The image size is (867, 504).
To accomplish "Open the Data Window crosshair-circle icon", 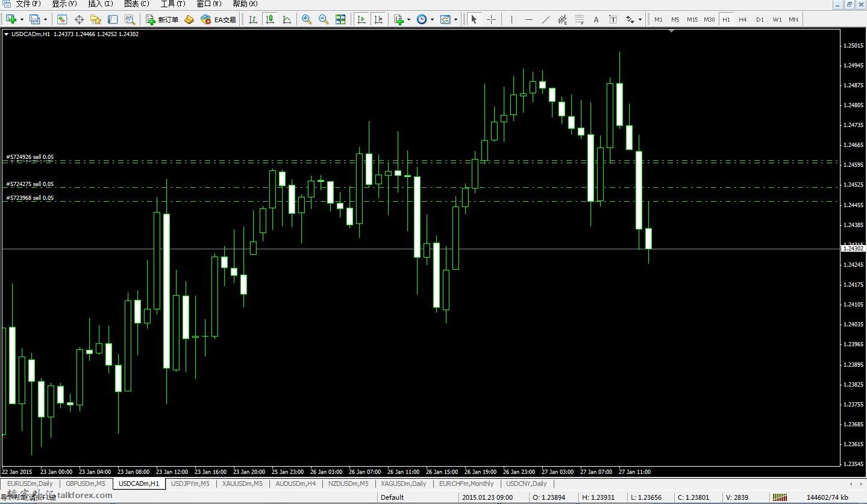I will (79, 19).
